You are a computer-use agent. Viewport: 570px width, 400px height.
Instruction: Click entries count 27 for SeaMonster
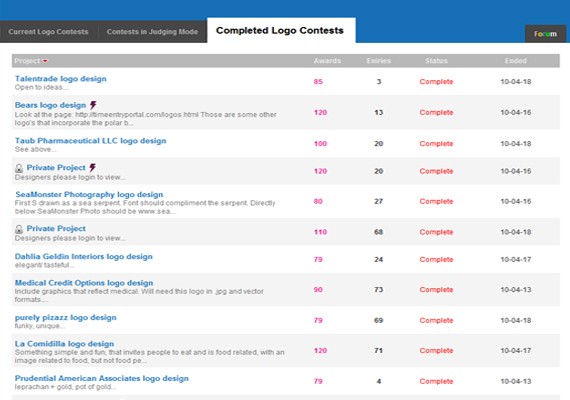tap(379, 201)
